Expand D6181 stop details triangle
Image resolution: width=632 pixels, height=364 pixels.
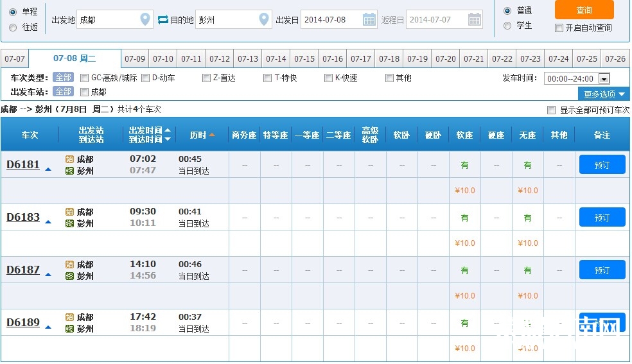[x=48, y=169]
